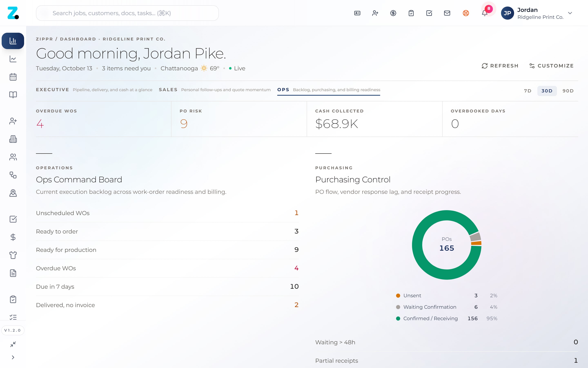Open the map pin person sidebar icon
Image resolution: width=588 pixels, height=368 pixels.
[13, 193]
